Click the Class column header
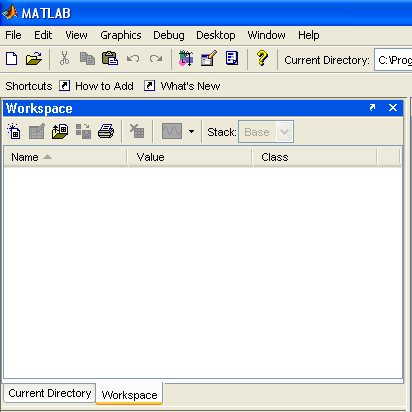This screenshot has width=412, height=412. coord(315,157)
